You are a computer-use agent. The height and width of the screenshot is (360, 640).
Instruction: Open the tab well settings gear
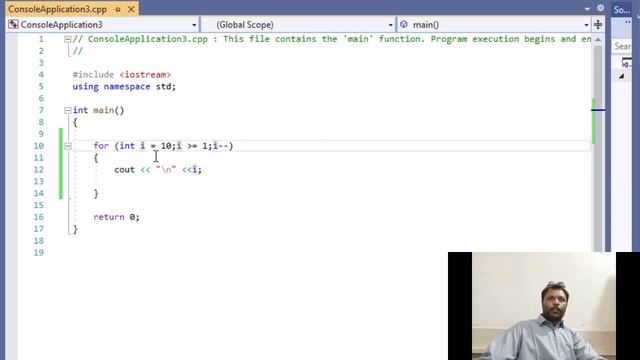coord(600,8)
